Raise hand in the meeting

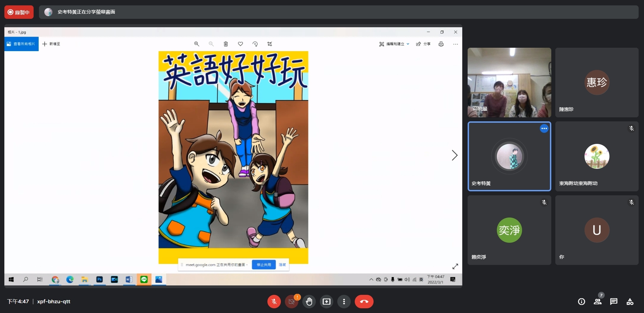coord(309,302)
